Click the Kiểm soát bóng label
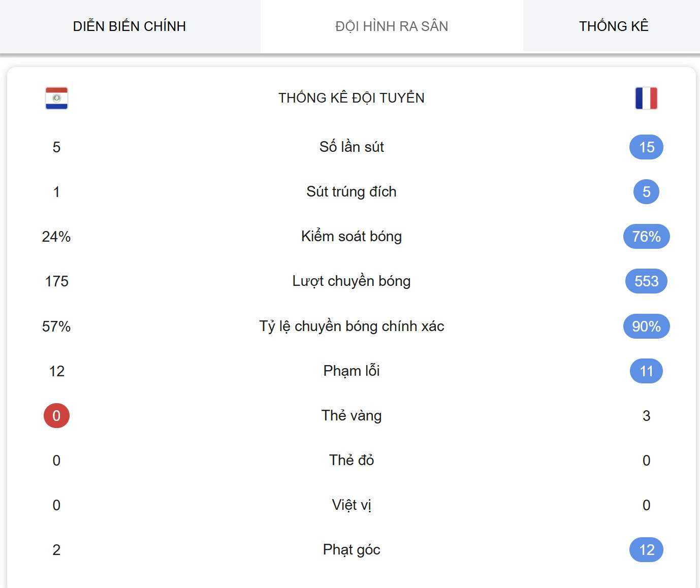The width and height of the screenshot is (700, 588). point(352,236)
